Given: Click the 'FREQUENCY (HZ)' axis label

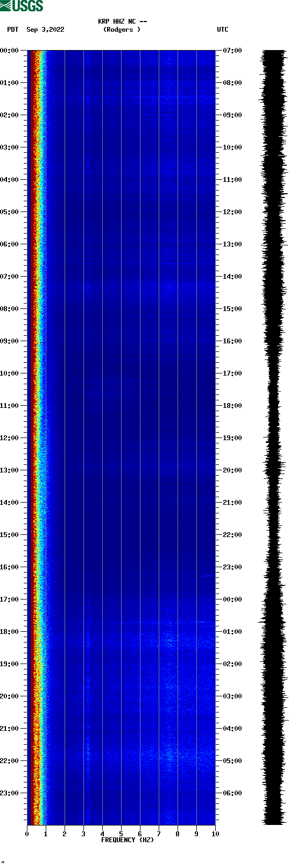Looking at the screenshot, I should coord(128,840).
